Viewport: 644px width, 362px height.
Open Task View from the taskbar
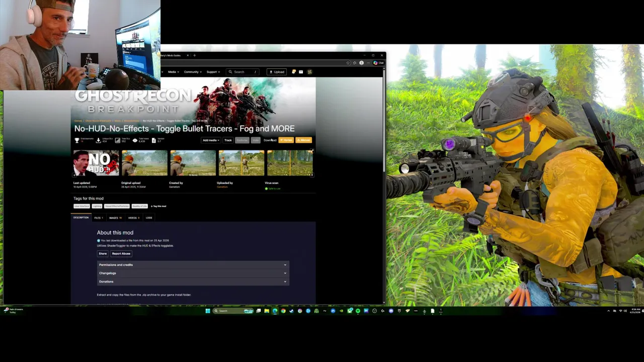coord(258,311)
